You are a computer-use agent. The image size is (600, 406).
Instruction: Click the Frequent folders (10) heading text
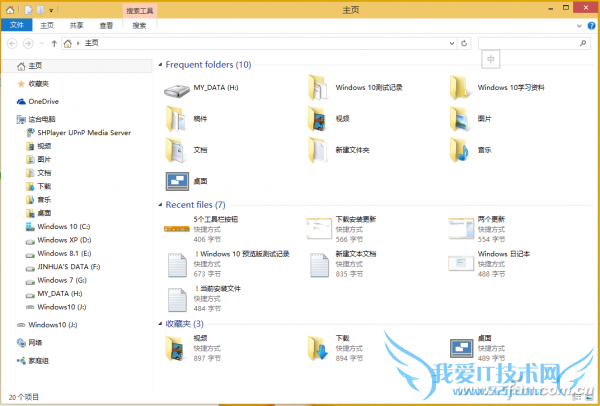pyautogui.click(x=208, y=65)
